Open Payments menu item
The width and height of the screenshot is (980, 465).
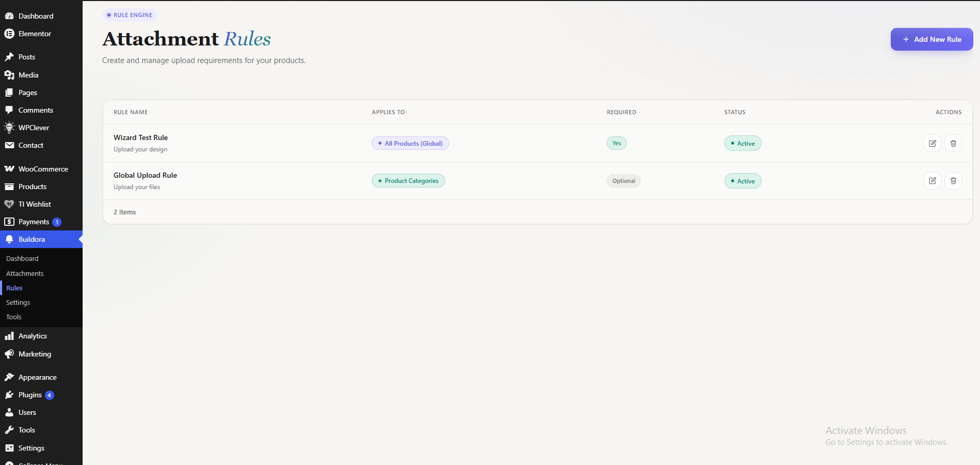click(41, 222)
